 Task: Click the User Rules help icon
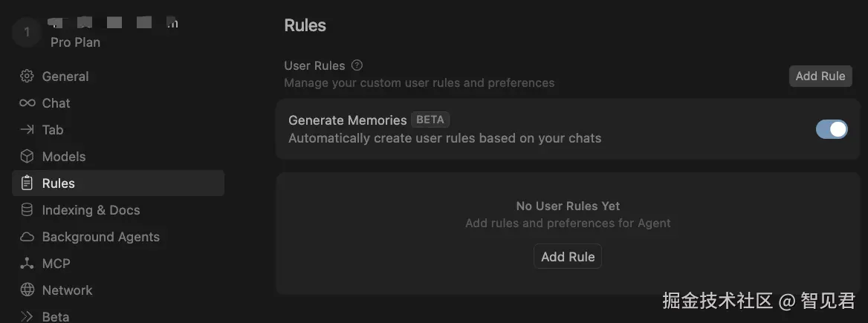[357, 65]
